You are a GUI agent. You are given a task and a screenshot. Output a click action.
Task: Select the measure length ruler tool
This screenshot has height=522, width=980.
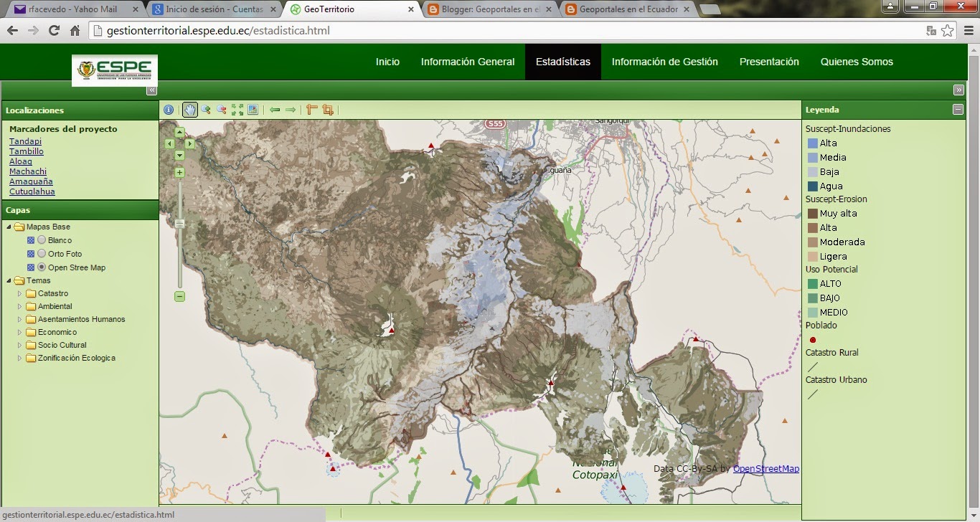pyautogui.click(x=312, y=110)
